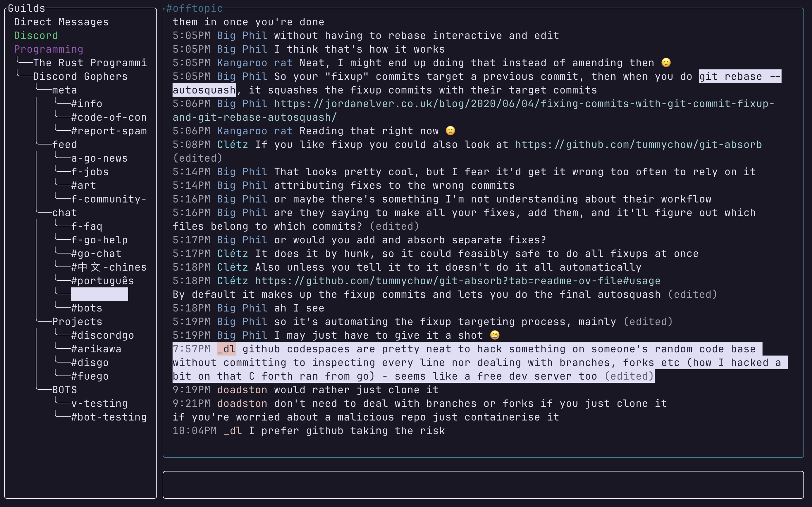Open The Rust Programming guild
Screen dimensions: 812x507
[90, 63]
